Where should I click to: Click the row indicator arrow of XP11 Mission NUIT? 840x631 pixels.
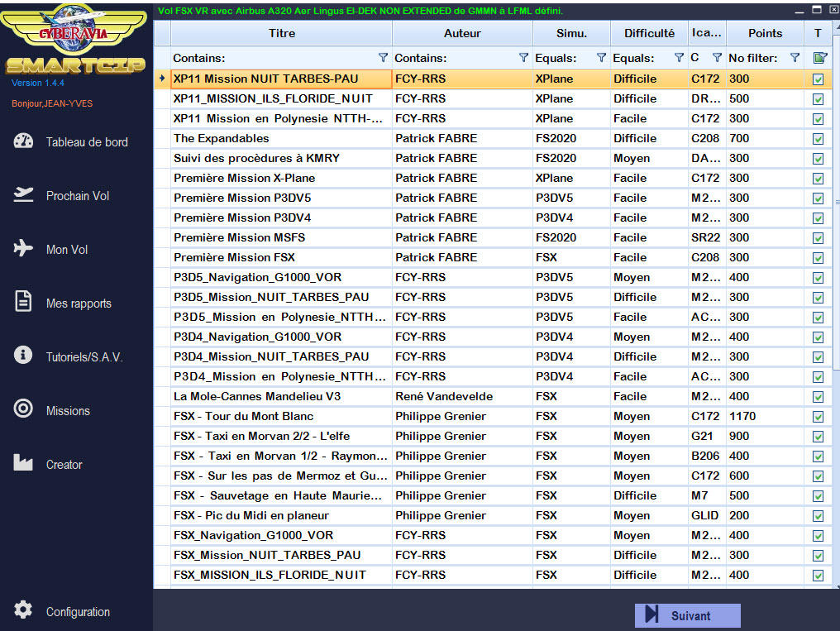pos(162,79)
